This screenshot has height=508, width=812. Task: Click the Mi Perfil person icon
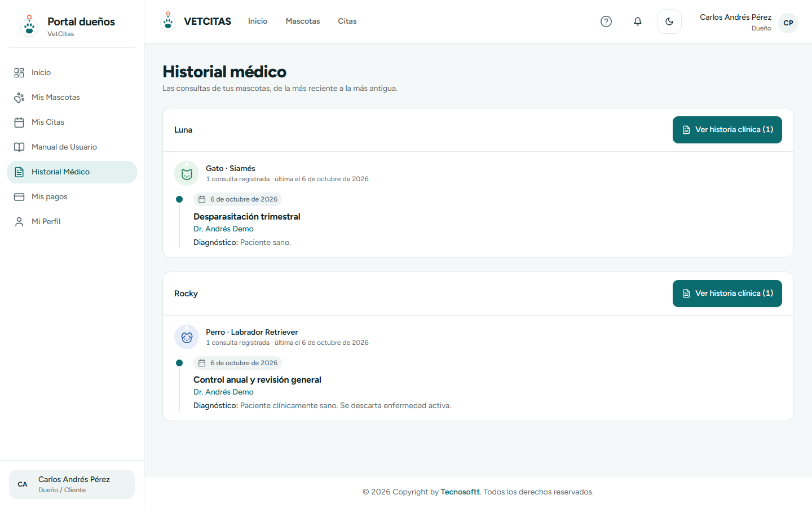(19, 222)
